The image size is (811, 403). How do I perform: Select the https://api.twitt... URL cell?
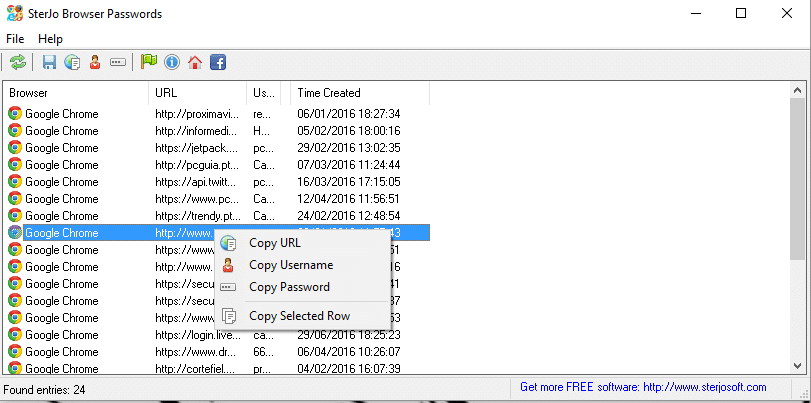pos(198,182)
